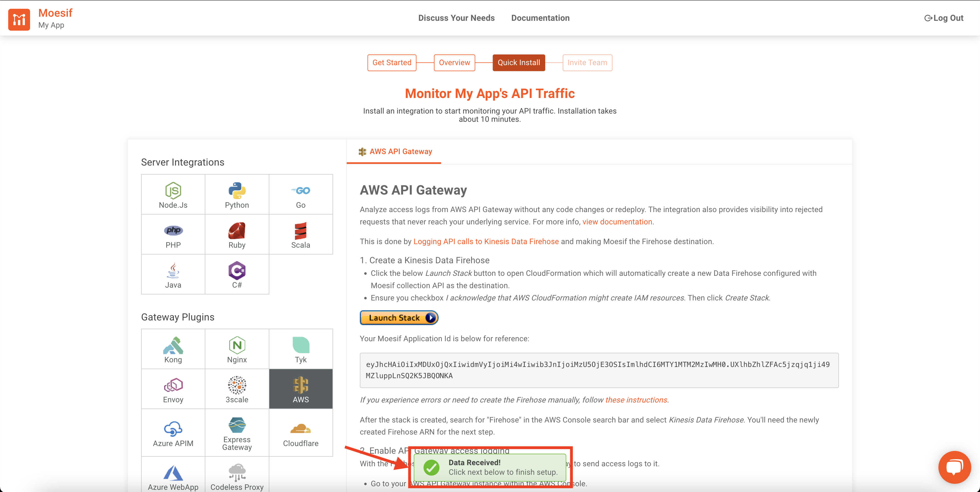Select the Nginx gateway plugin
The image size is (980, 492).
coord(237,350)
